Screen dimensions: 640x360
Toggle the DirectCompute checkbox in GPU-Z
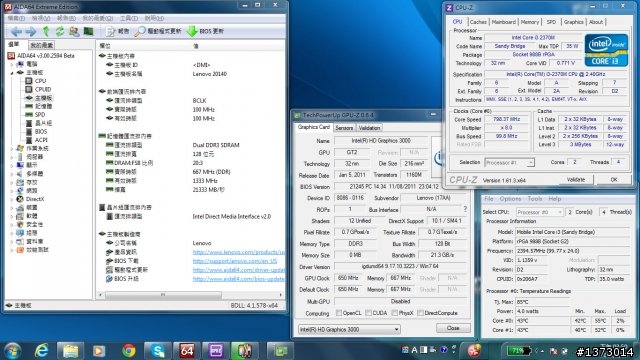click(x=420, y=313)
